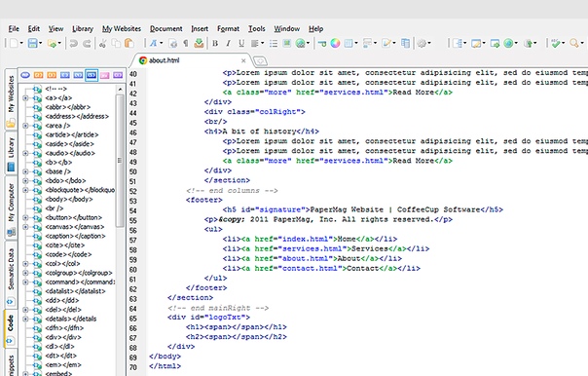The width and height of the screenshot is (588, 376).
Task: Undo the last edit
Action: coord(74,44)
